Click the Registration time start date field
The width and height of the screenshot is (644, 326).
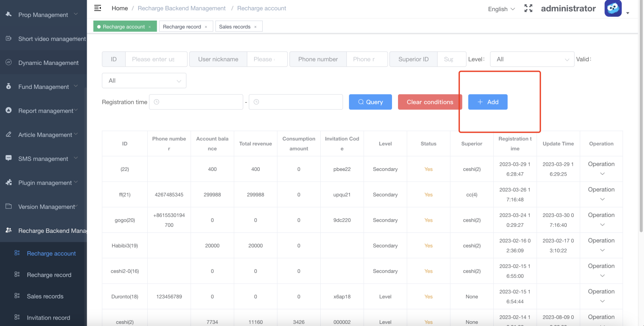[196, 102]
